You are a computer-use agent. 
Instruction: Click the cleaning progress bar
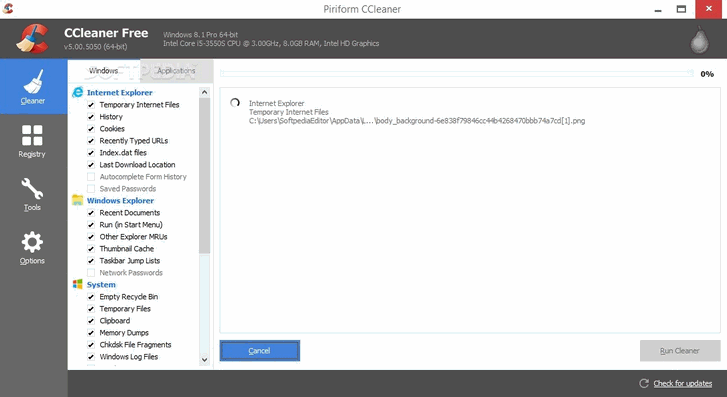click(x=457, y=73)
